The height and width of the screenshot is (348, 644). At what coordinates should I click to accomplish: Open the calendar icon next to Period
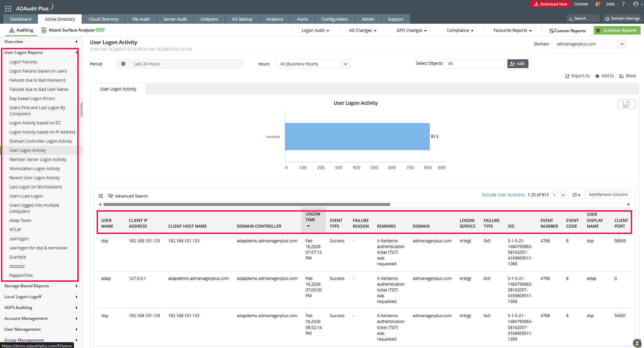click(123, 64)
